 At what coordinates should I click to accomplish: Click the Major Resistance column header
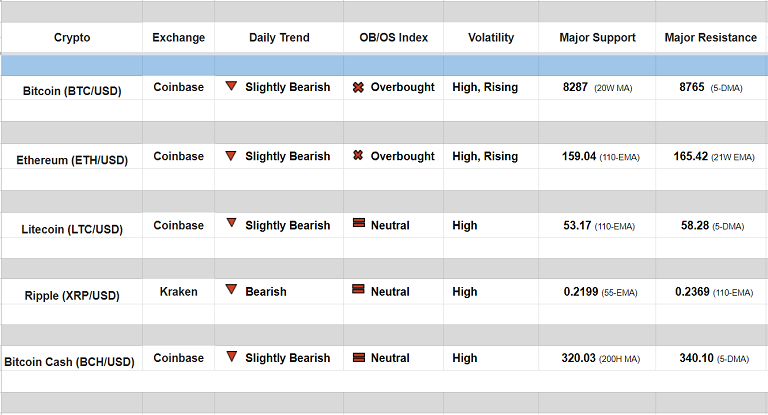[711, 38]
